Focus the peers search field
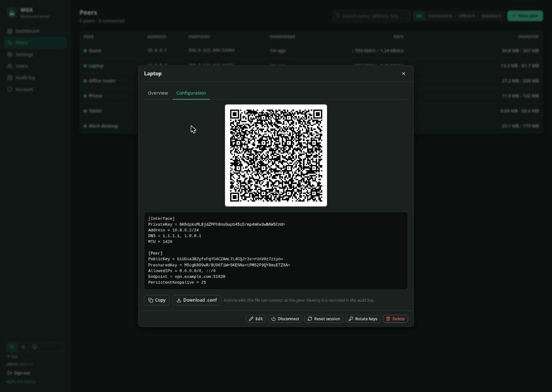552x392 pixels. point(372,16)
